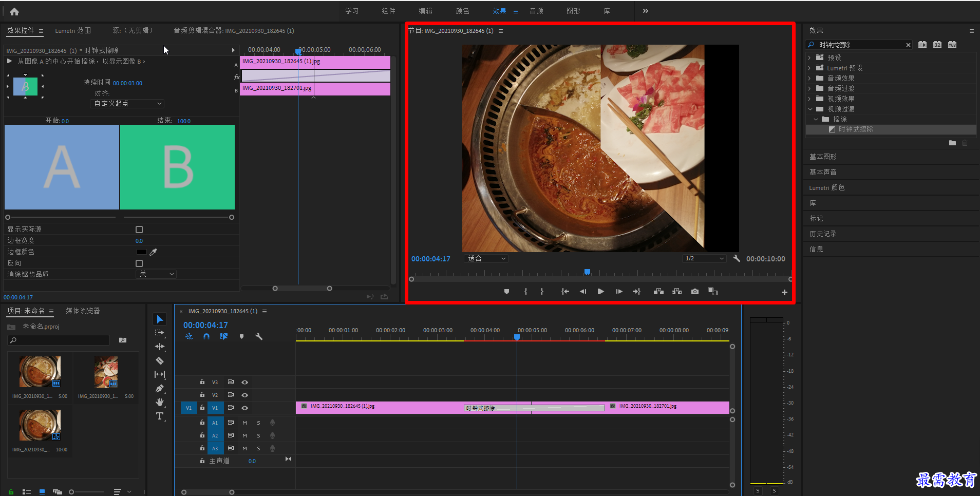Open timeline display settings wrench

click(x=259, y=337)
